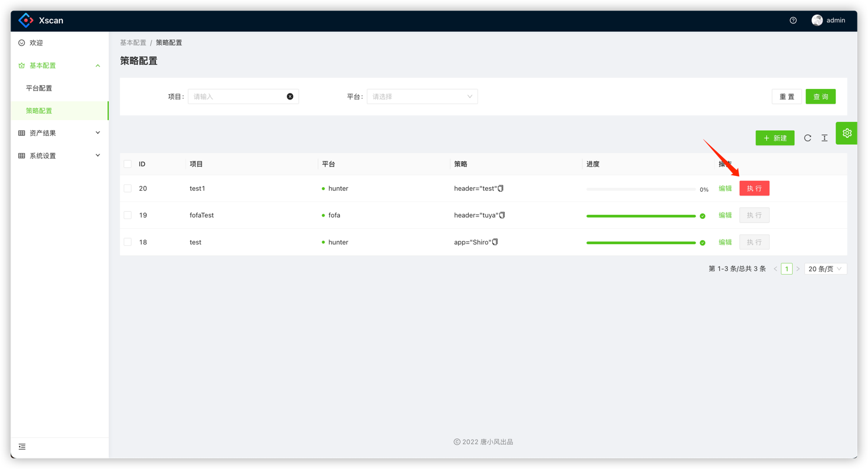Focus the 项目 text input field
Viewport: 868px width, 469px height.
[x=243, y=97]
